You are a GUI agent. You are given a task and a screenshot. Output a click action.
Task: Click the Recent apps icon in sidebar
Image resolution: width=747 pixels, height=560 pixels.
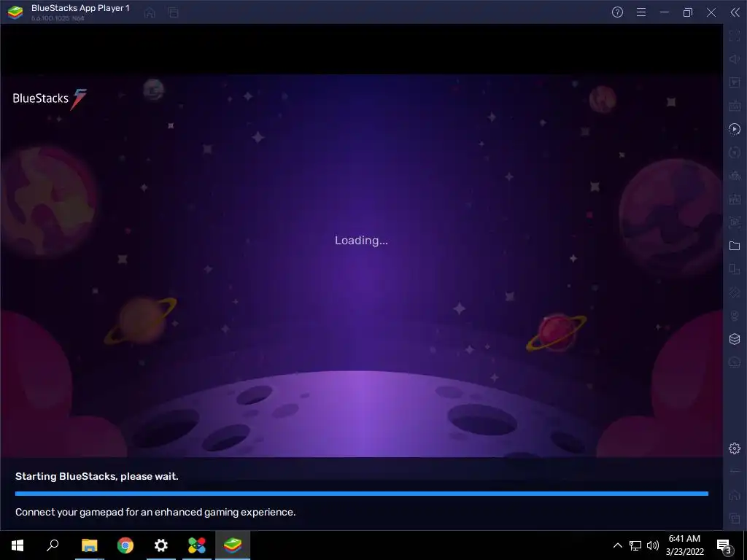735,518
